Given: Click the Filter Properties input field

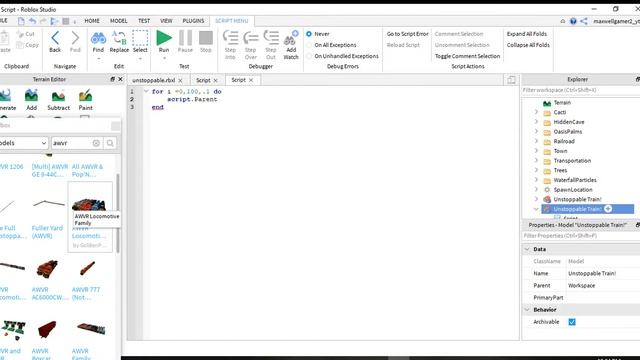Looking at the screenshot, I should click(580, 236).
